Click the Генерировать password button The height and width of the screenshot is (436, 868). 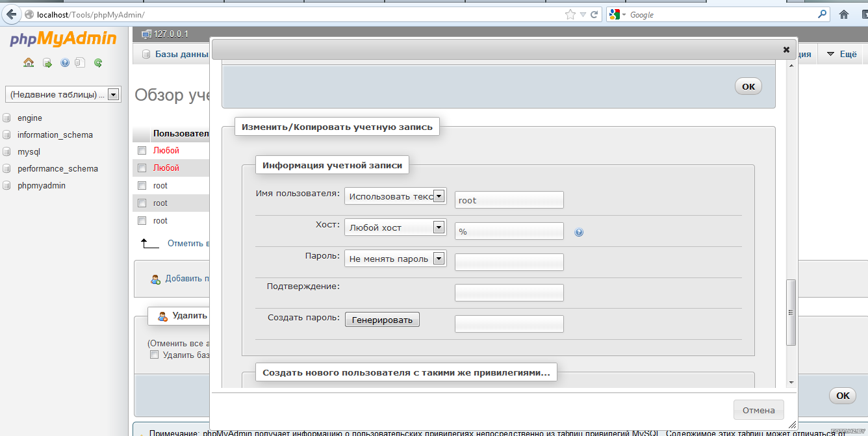(382, 320)
